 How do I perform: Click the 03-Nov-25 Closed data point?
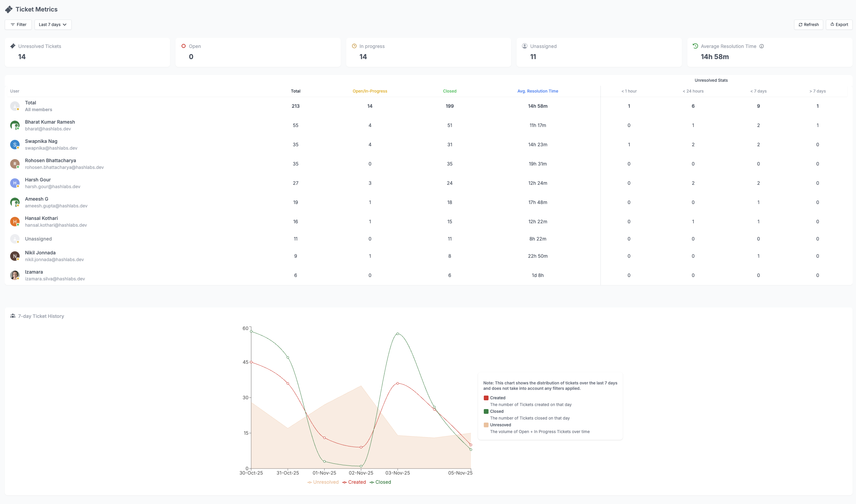point(398,334)
